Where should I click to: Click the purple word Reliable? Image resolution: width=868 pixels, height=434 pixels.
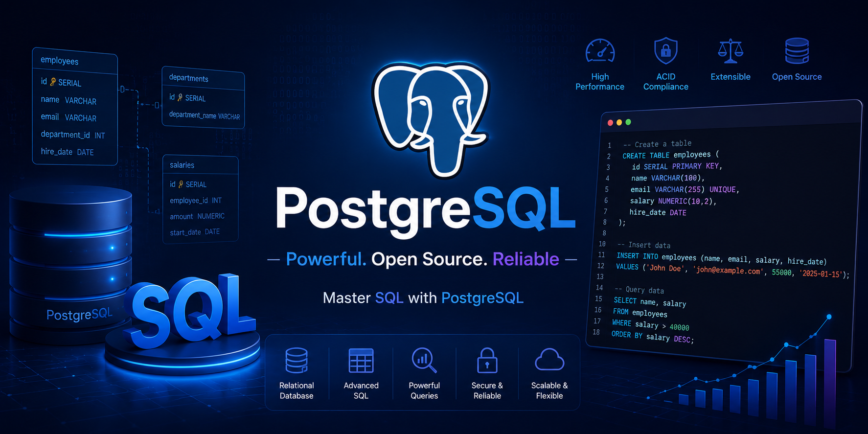[x=525, y=259]
